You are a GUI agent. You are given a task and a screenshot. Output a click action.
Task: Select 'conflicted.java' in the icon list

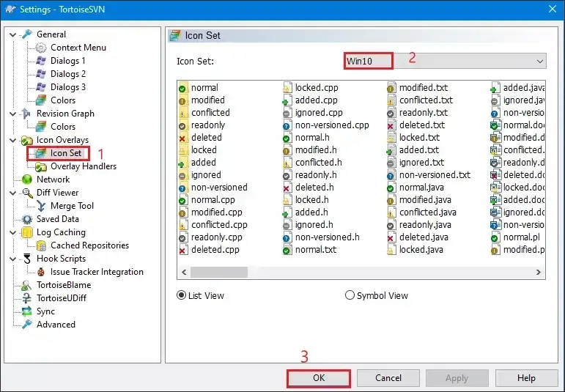(427, 212)
